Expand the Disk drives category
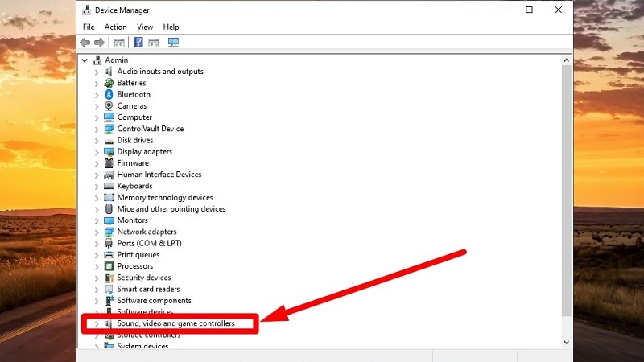Image resolution: width=644 pixels, height=362 pixels. [97, 141]
